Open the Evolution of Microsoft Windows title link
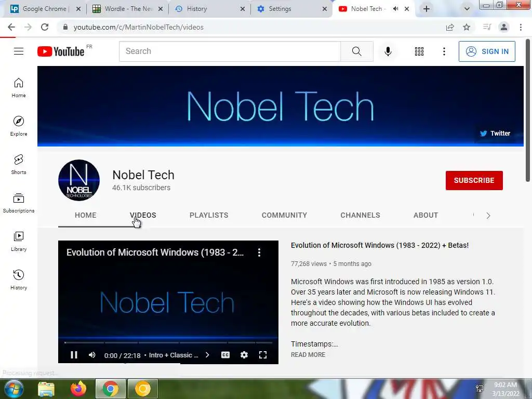 [380, 245]
